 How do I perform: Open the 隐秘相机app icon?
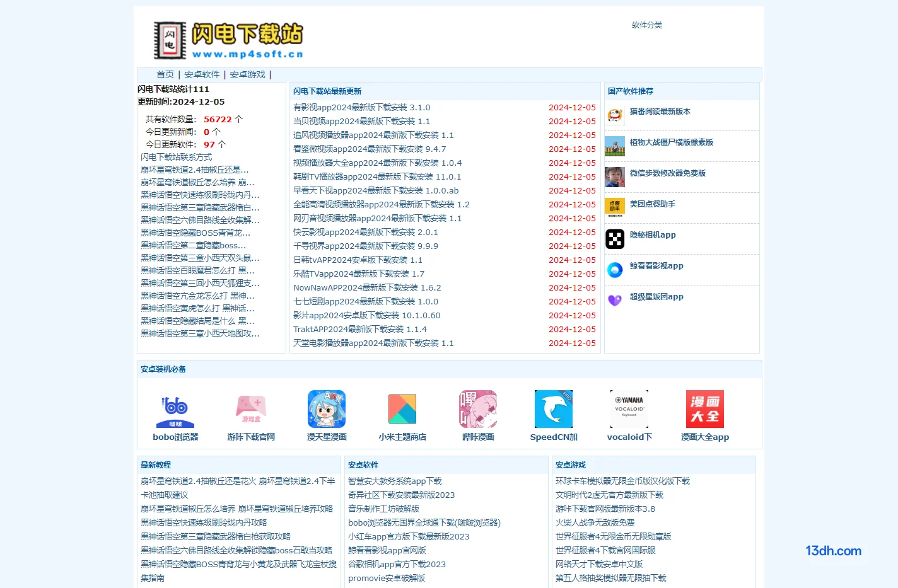[x=615, y=239]
